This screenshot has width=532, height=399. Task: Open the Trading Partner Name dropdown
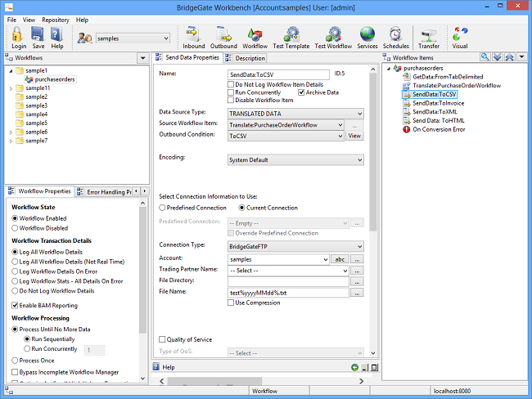tap(288, 271)
